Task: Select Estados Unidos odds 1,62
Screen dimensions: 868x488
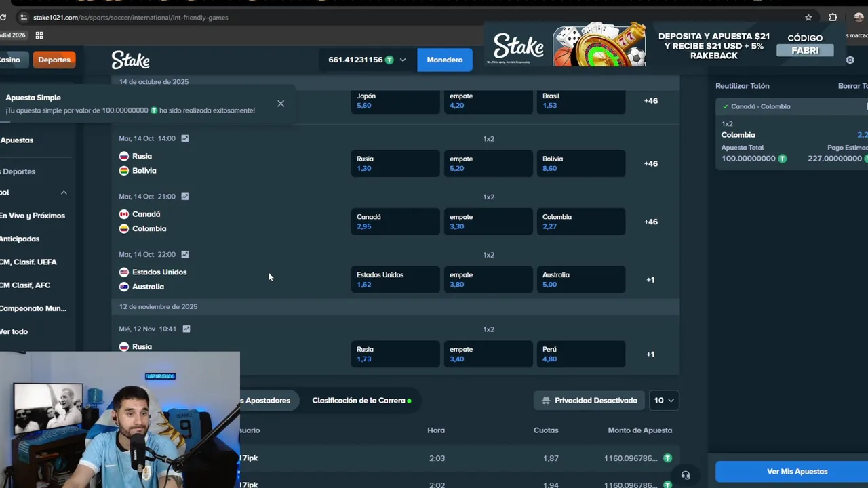Action: point(395,280)
